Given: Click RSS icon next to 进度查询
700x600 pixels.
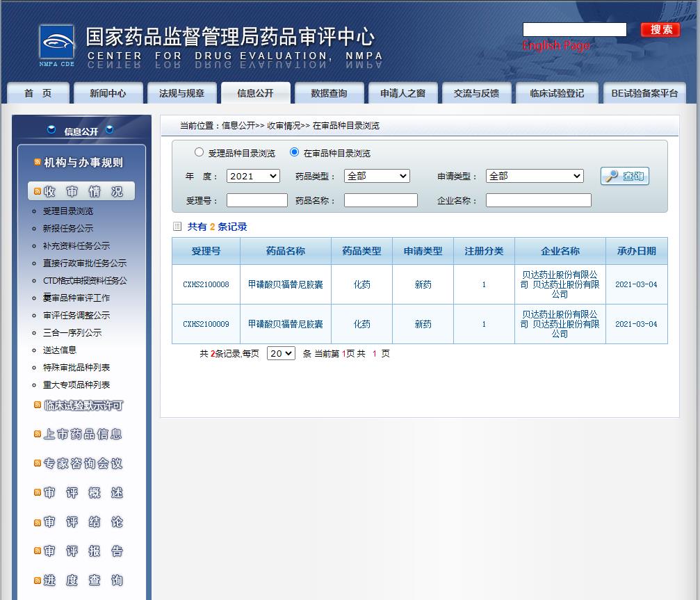Looking at the screenshot, I should click(x=38, y=581).
